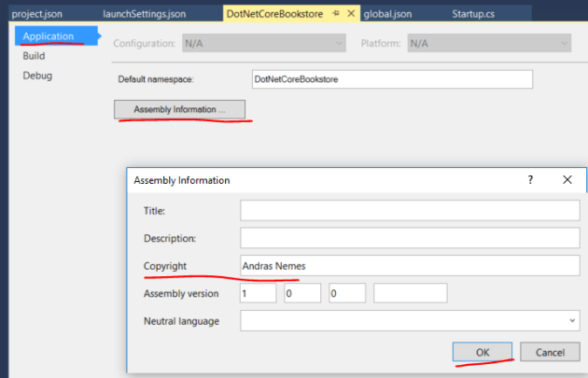Click the Assembly version label
The height and width of the screenshot is (378, 588).
[181, 293]
